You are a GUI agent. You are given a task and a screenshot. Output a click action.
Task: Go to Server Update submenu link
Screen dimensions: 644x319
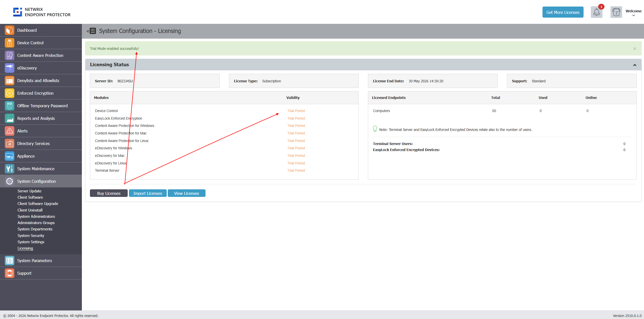tap(29, 191)
